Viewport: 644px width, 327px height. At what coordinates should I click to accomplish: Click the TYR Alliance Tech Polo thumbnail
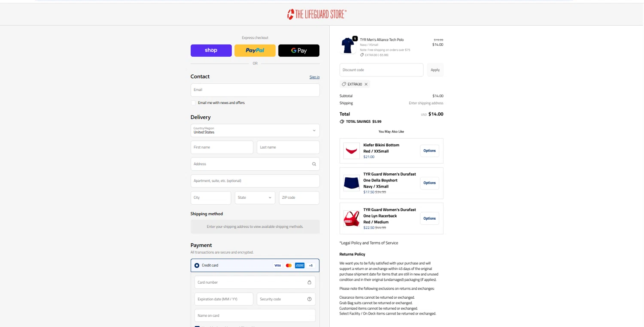click(348, 45)
